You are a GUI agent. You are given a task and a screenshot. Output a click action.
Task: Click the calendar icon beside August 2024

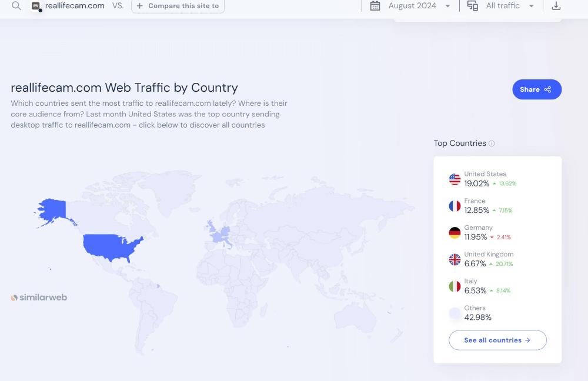(x=375, y=6)
